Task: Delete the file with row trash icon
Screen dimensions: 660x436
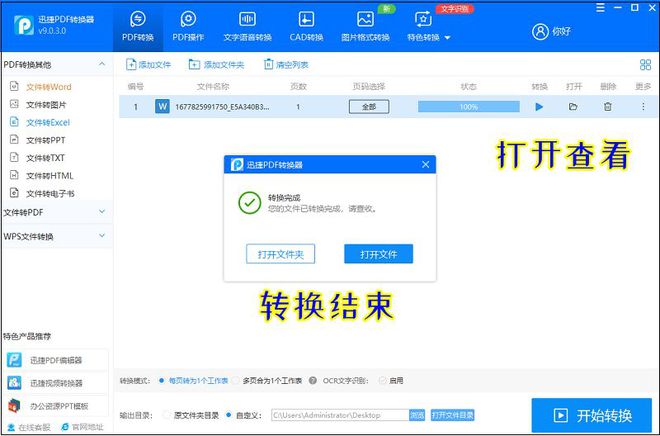Action: tap(607, 107)
